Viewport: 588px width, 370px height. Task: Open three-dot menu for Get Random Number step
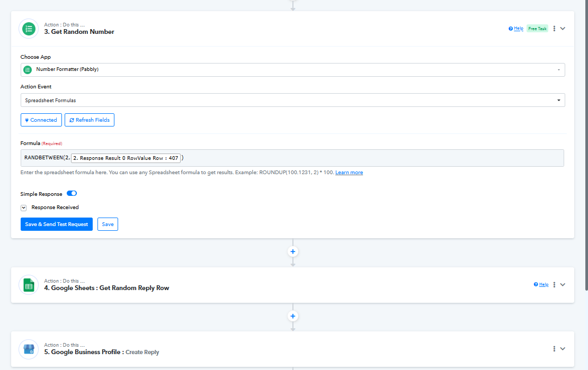(554, 29)
